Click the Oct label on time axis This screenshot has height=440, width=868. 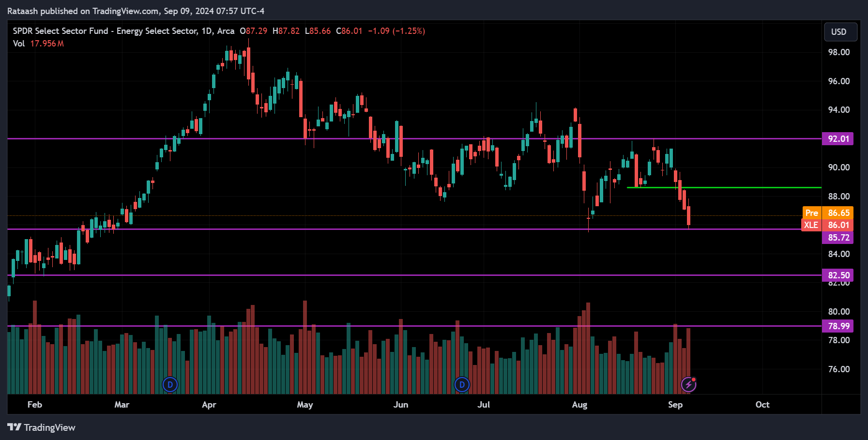click(x=762, y=405)
